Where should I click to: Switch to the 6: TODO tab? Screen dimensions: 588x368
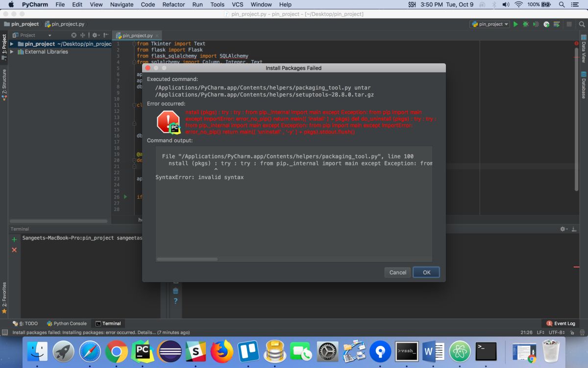click(x=25, y=323)
